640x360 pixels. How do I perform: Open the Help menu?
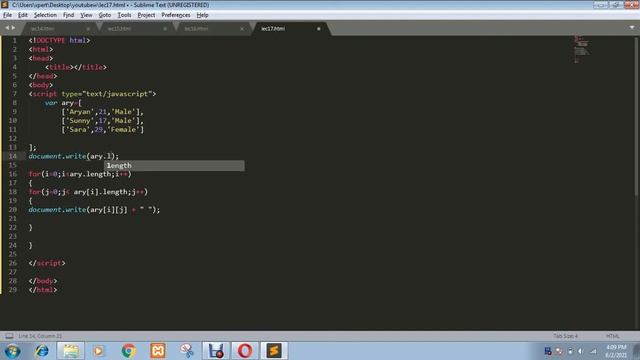pos(202,15)
